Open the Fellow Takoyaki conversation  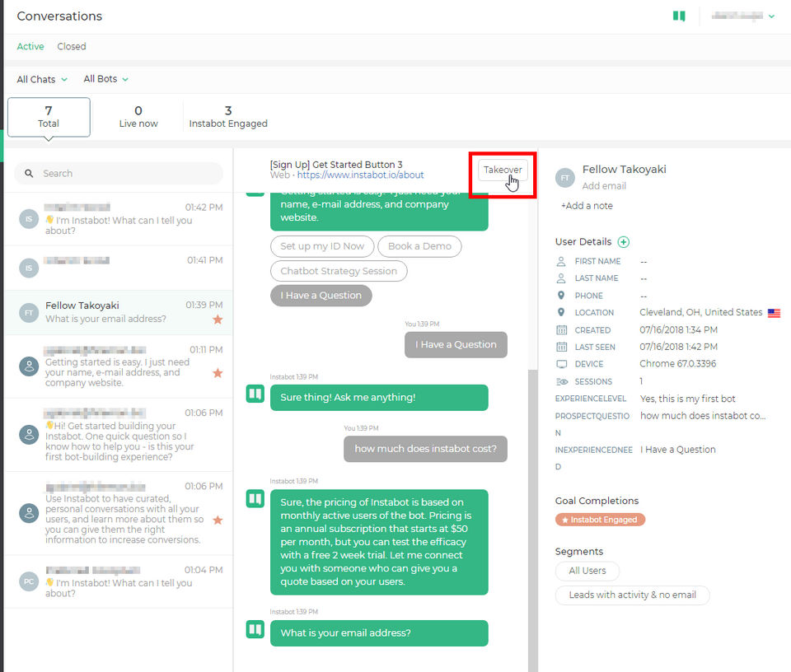tap(119, 312)
